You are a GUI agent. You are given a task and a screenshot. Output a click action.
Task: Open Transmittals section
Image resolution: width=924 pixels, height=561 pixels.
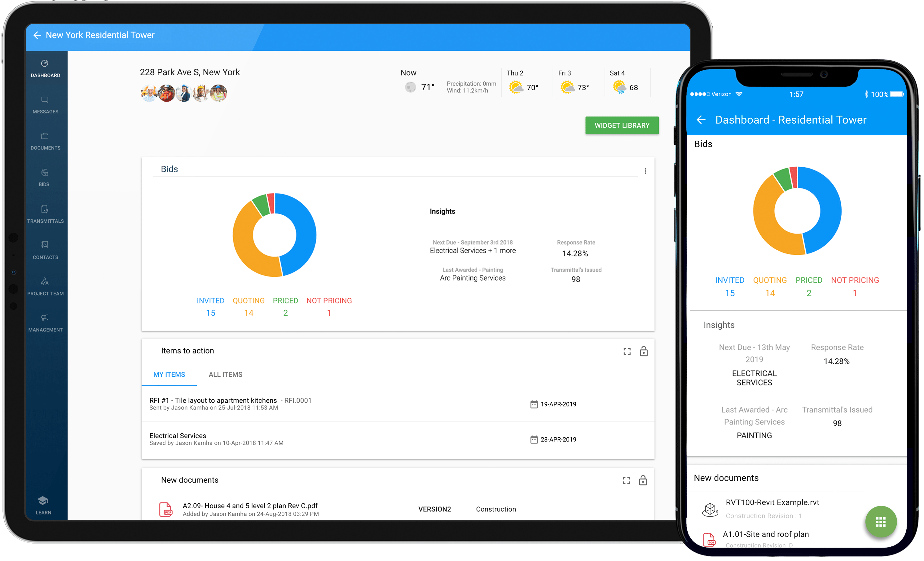point(46,214)
